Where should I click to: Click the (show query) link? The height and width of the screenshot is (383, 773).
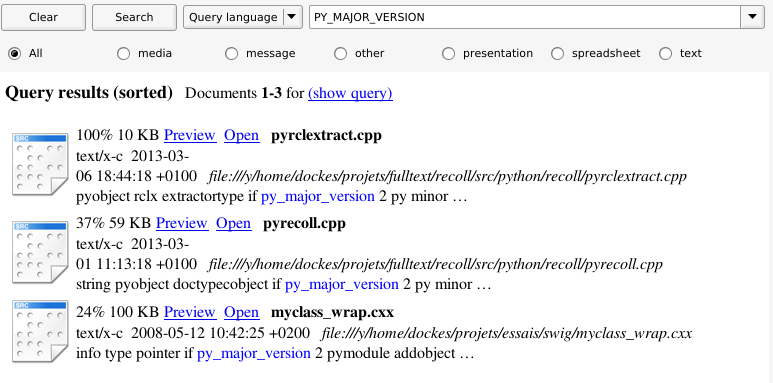pos(351,93)
